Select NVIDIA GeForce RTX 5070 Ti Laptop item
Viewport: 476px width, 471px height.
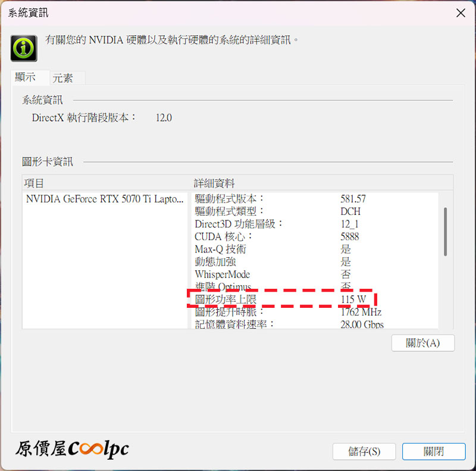point(105,199)
